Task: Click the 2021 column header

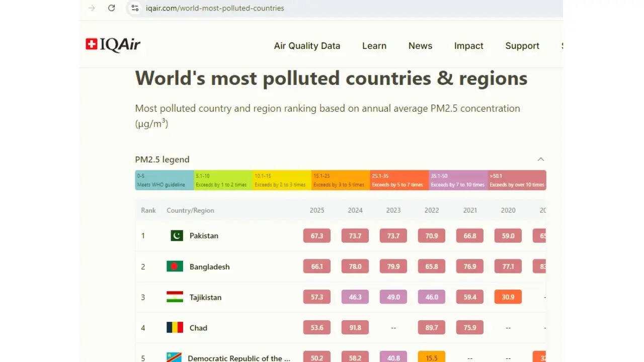Action: point(470,211)
